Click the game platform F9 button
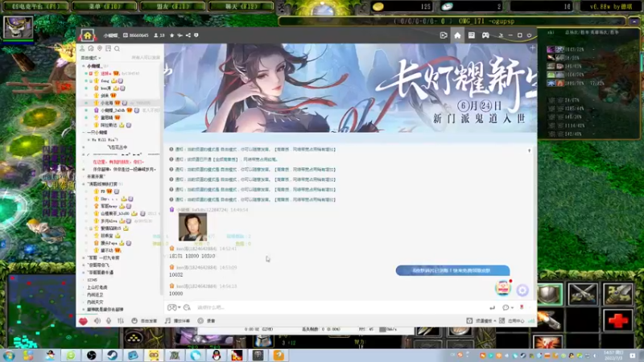The height and width of the screenshot is (362, 644). pos(35,6)
